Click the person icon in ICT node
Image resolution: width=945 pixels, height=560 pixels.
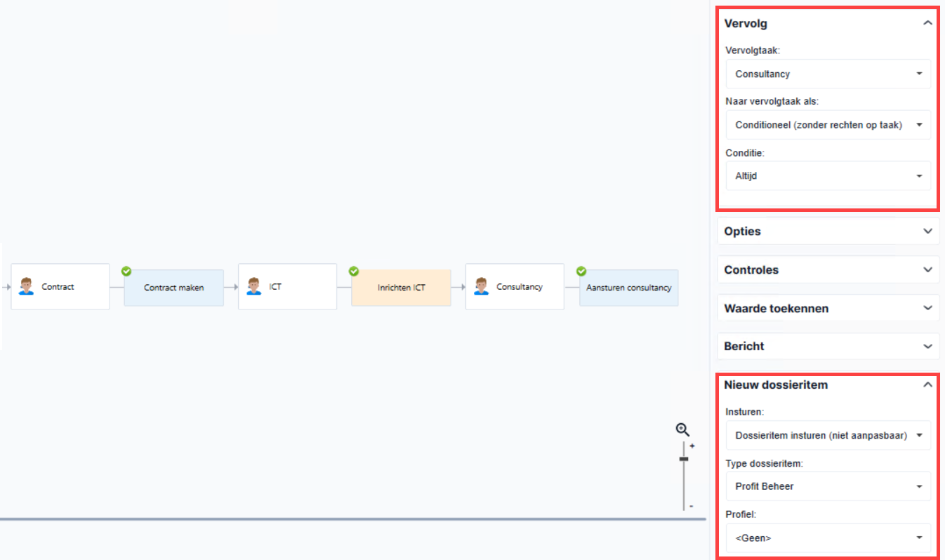(253, 286)
